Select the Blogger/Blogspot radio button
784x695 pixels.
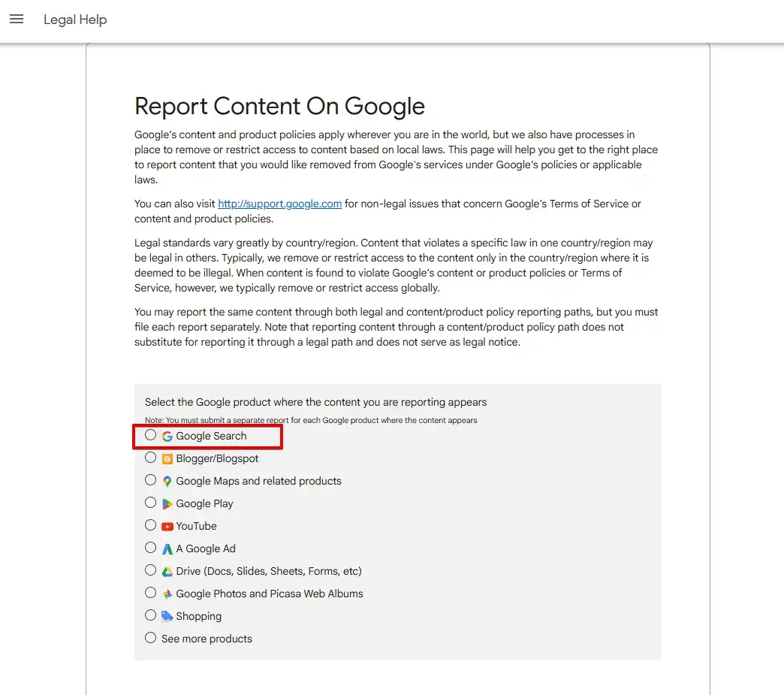(150, 458)
